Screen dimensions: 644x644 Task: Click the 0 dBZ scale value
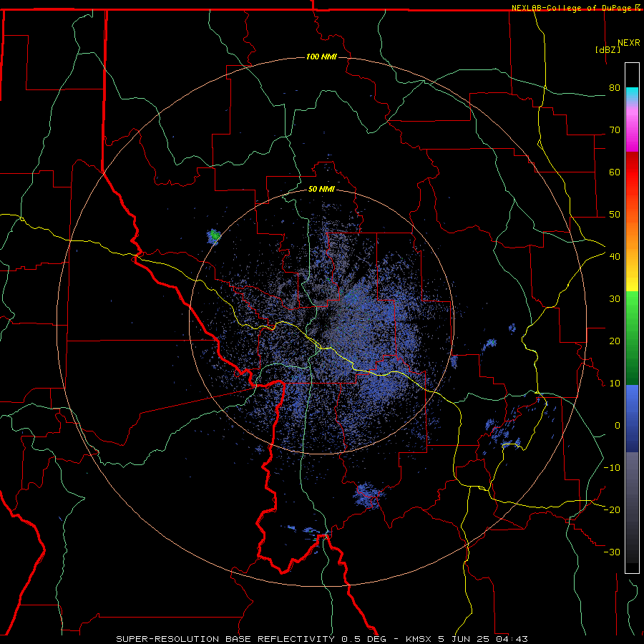(618, 426)
